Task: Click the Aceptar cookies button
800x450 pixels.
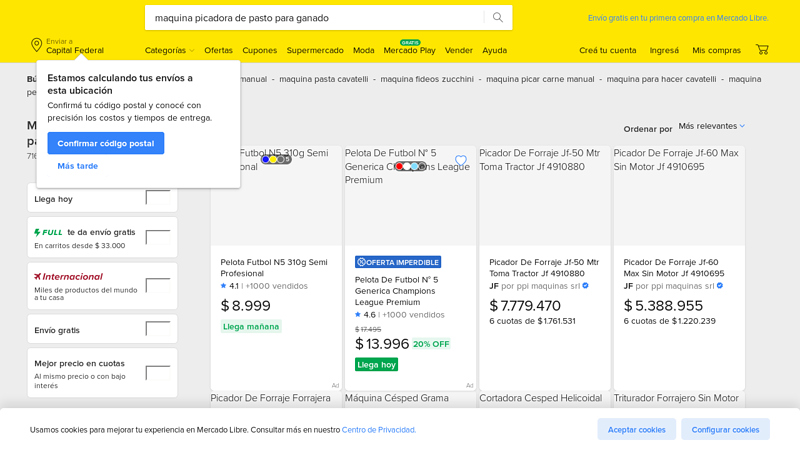Action: point(636,429)
